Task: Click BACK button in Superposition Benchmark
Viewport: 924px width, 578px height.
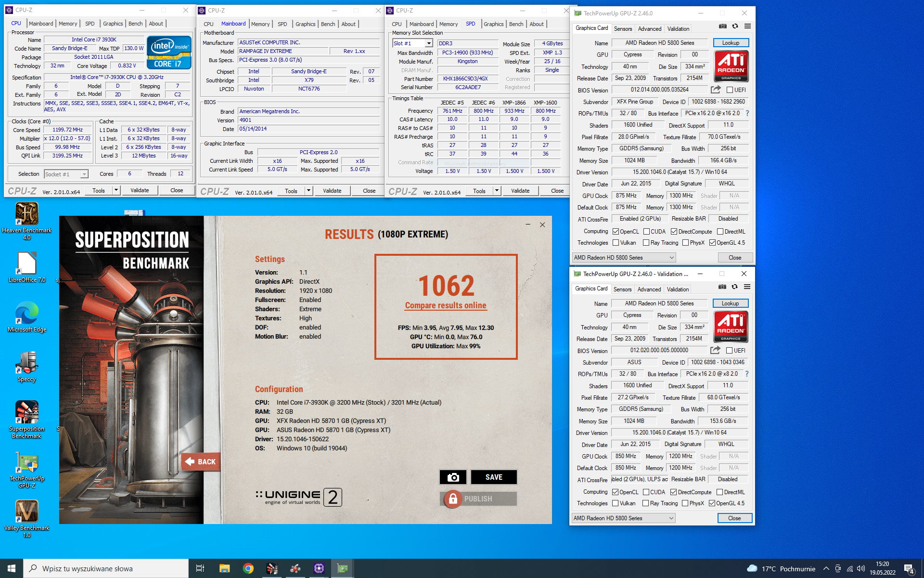Action: coord(201,461)
